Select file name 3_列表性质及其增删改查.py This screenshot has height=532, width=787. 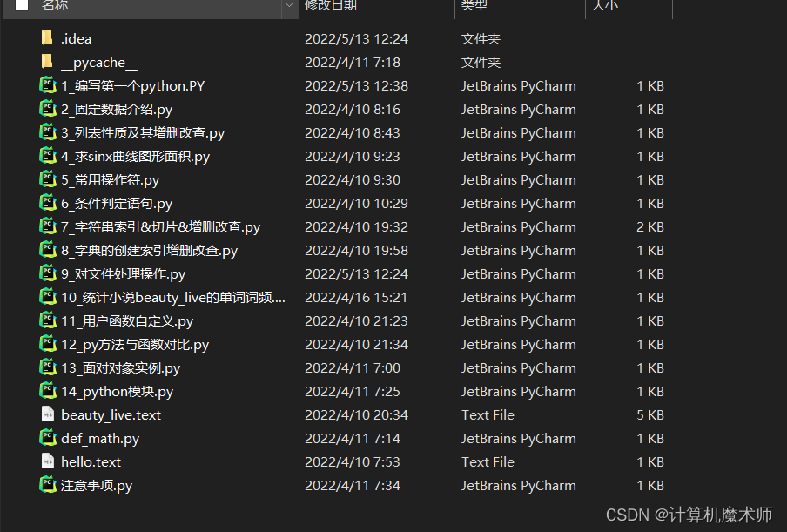coord(143,133)
